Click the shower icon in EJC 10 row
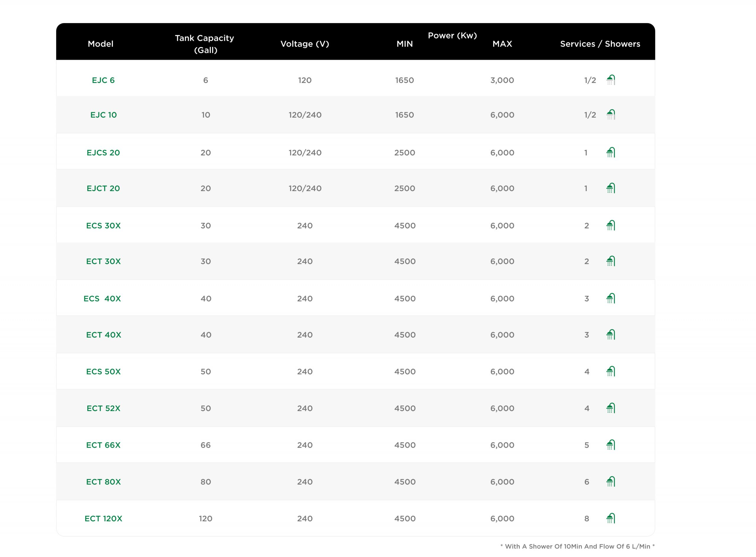Image resolution: width=756 pixels, height=557 pixels. (611, 115)
